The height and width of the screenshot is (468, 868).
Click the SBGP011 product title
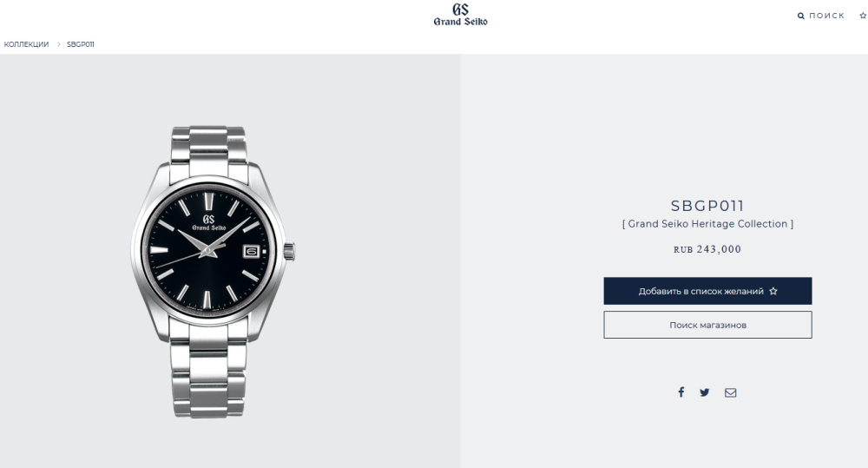(x=707, y=206)
